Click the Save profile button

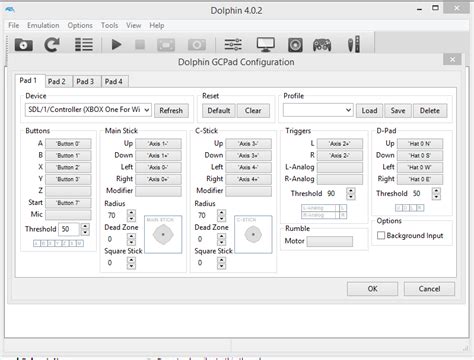point(398,111)
